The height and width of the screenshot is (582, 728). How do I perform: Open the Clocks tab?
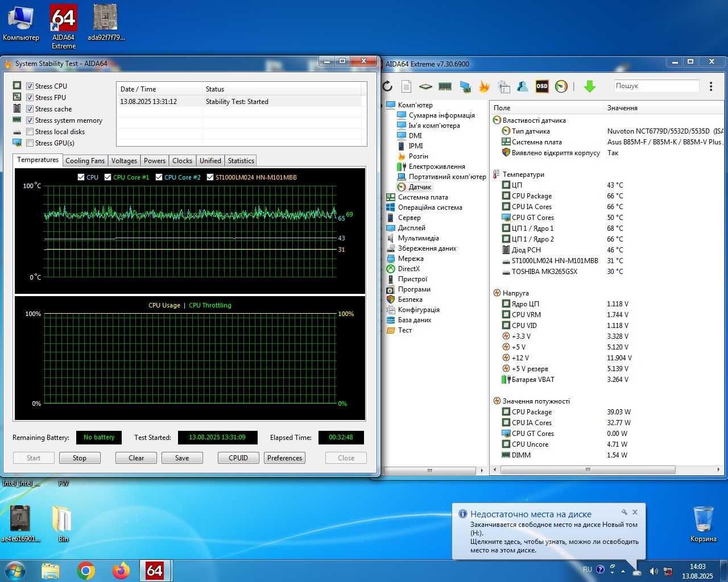182,161
